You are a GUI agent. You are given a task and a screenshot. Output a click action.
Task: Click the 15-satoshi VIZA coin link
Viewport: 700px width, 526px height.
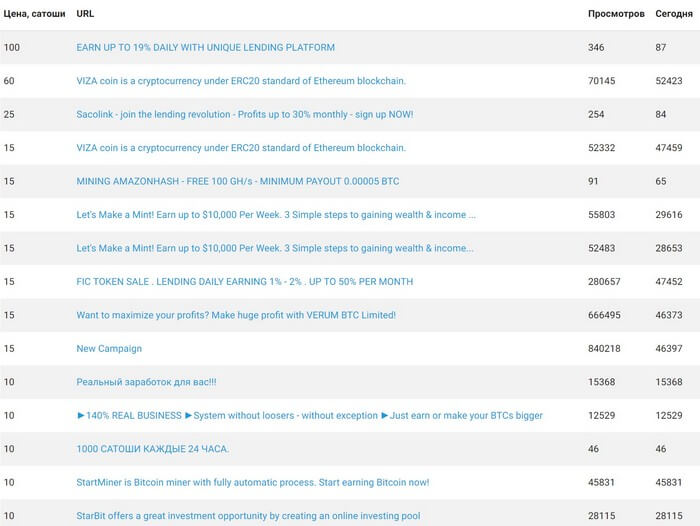tap(240, 148)
